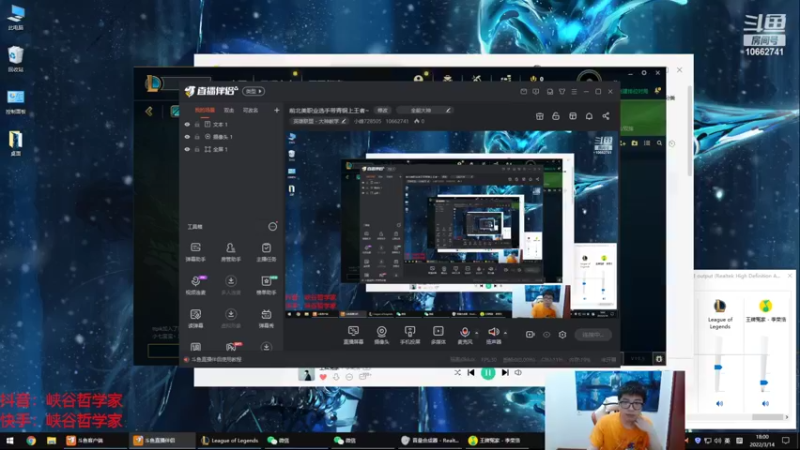Lock the 摄像头 1 source
The height and width of the screenshot is (450, 800).
coord(197,137)
